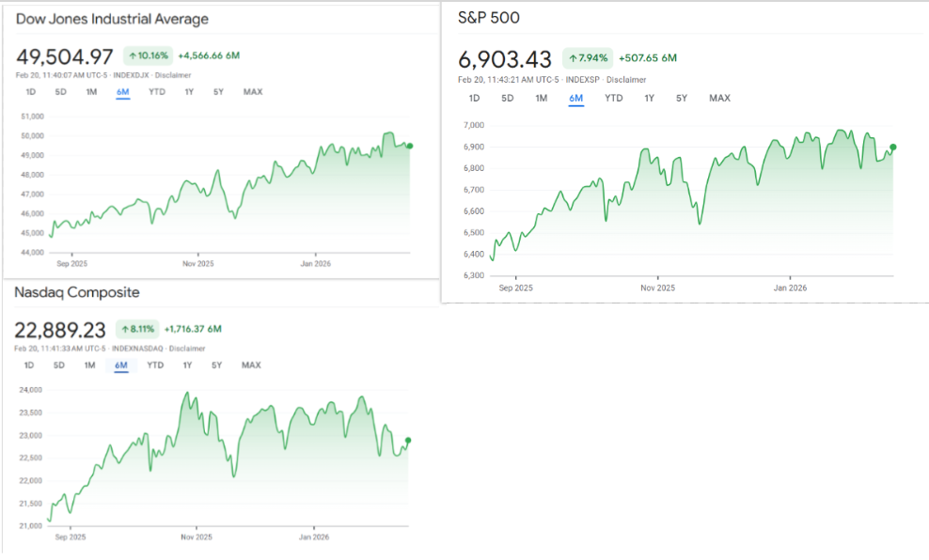This screenshot has height=560, width=929.
Task: Select 1D range on Nasdaq Composite chart
Action: 28,366
